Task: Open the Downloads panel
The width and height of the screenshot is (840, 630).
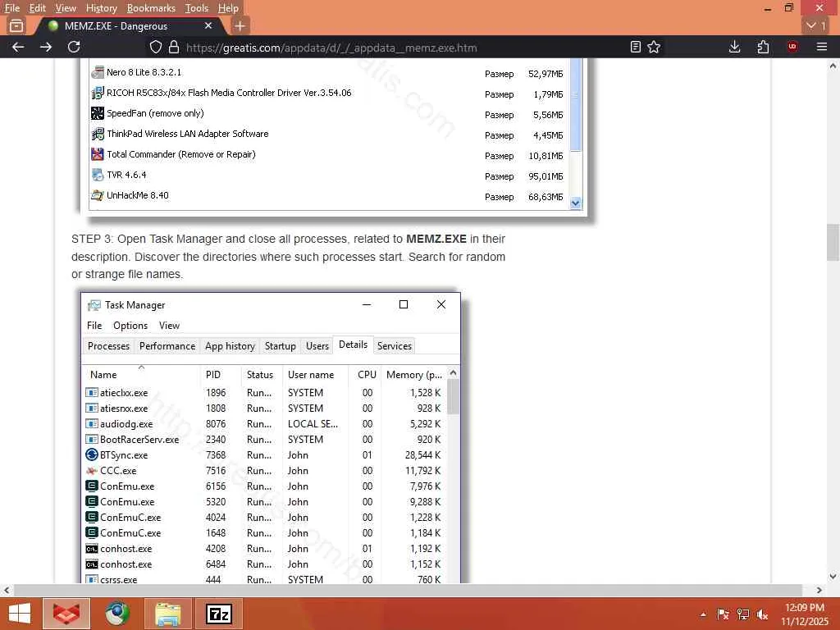Action: [735, 47]
